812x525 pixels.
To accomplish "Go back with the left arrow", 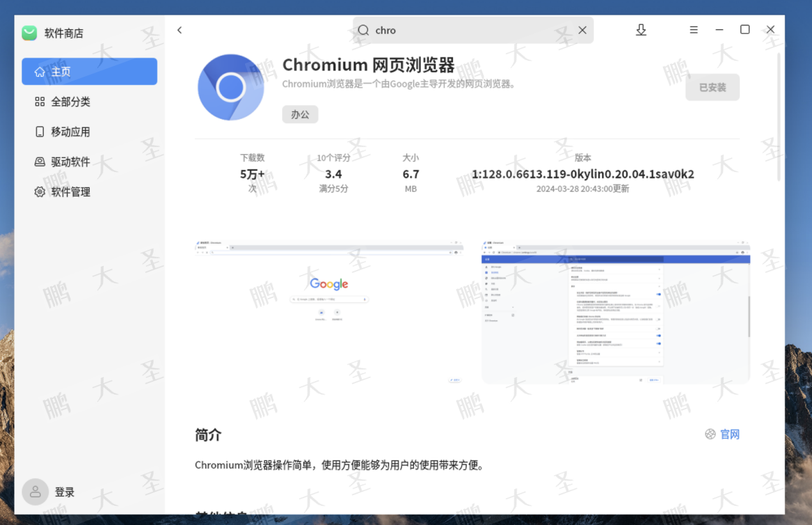I will (x=180, y=30).
